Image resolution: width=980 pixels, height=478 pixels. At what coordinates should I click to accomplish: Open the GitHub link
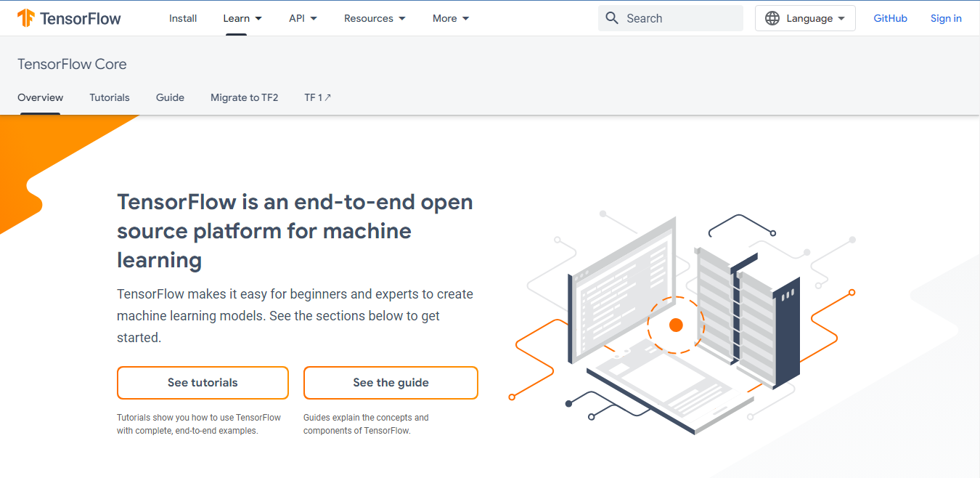pos(890,17)
